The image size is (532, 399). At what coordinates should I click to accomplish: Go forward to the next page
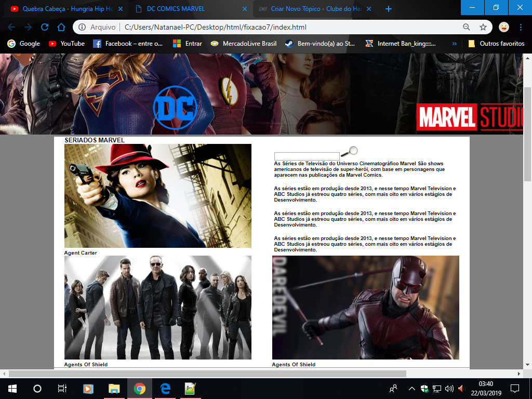tap(28, 27)
